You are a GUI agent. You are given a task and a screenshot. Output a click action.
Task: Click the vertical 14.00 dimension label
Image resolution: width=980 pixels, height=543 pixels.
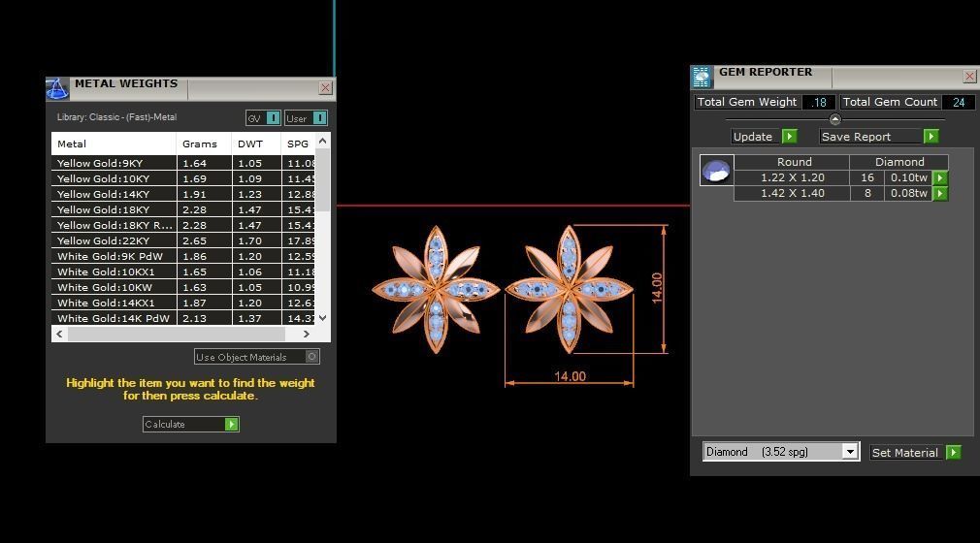point(657,288)
